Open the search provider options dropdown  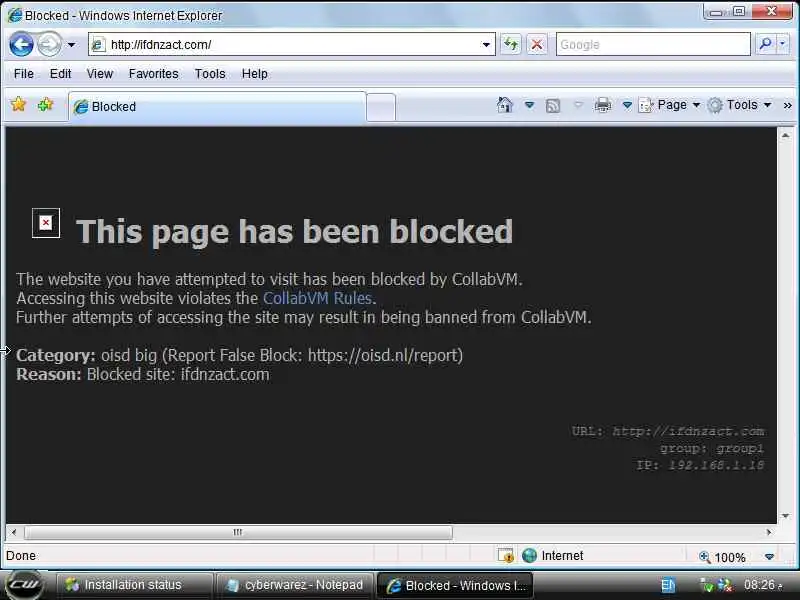coord(783,44)
